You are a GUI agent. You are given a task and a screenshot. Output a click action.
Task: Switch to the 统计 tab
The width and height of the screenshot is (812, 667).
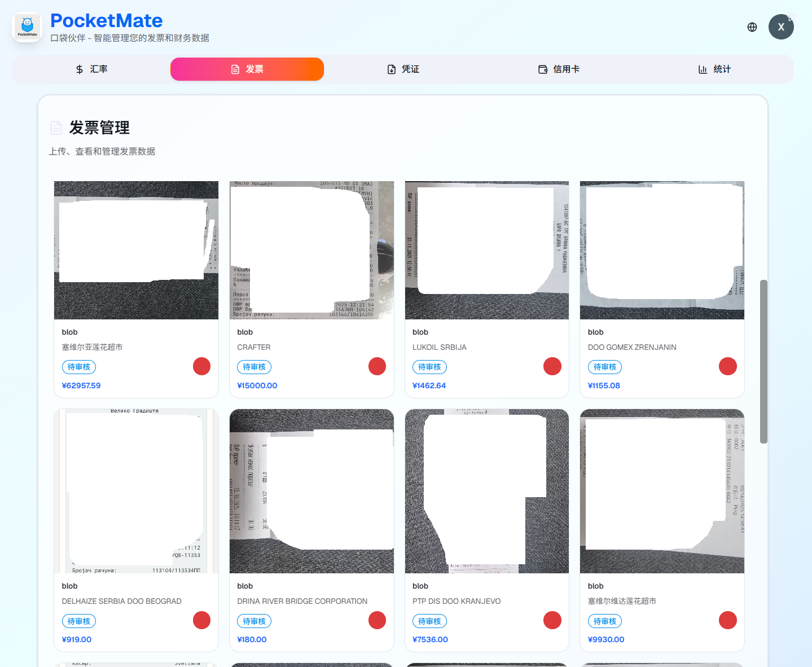point(714,69)
